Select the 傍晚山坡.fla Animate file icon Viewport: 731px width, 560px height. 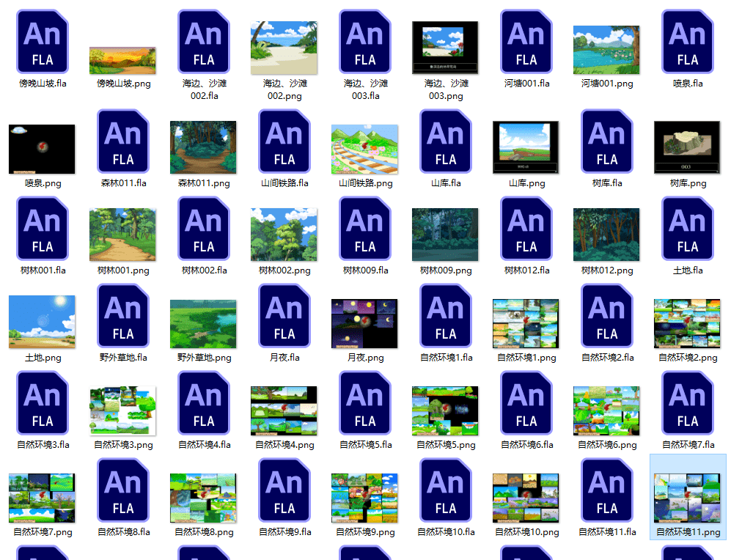point(43,42)
